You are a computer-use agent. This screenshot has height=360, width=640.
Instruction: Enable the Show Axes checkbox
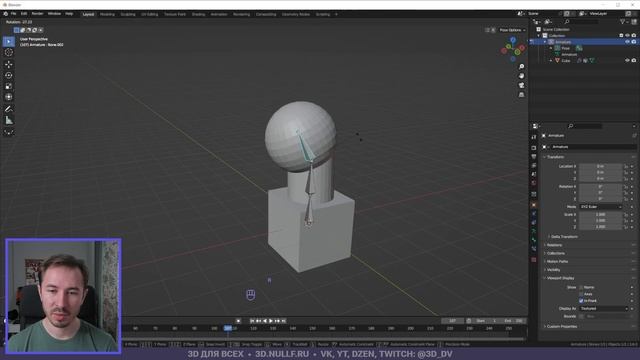pyautogui.click(x=581, y=294)
